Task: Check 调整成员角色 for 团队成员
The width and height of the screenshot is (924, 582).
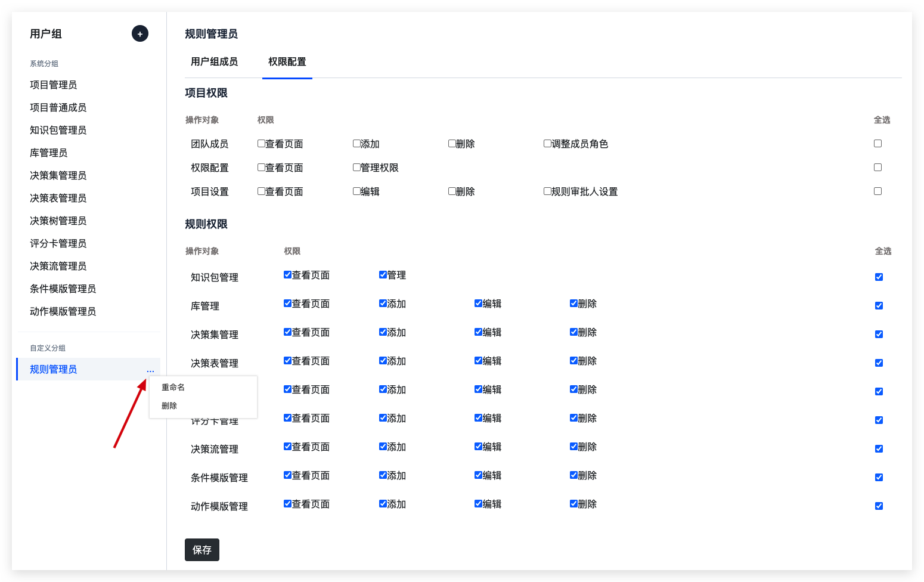Action: tap(547, 144)
